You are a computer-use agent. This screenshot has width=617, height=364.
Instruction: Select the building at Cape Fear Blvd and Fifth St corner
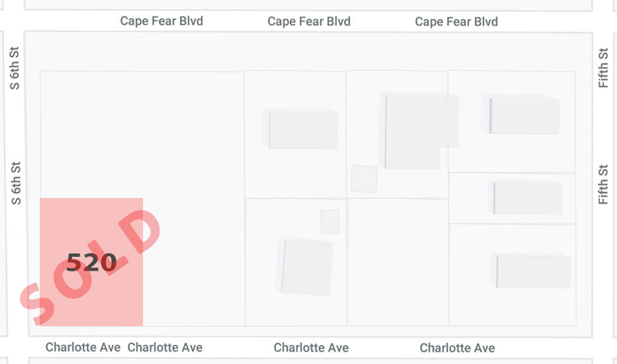[520, 114]
